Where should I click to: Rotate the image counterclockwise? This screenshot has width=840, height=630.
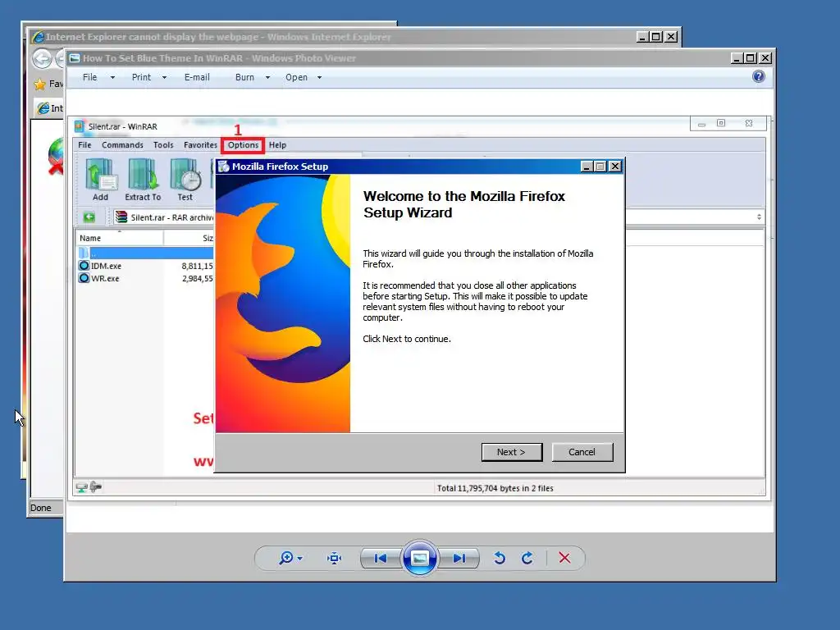500,558
